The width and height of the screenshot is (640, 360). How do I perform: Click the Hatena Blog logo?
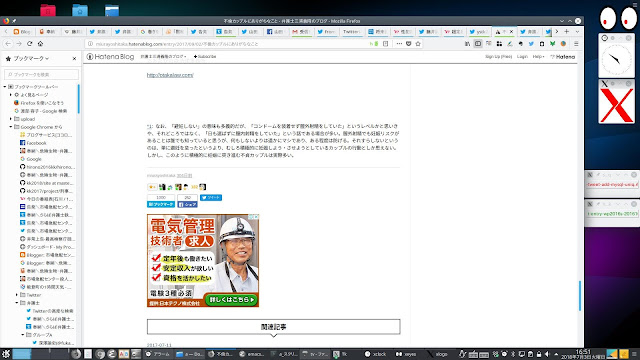(x=110, y=57)
